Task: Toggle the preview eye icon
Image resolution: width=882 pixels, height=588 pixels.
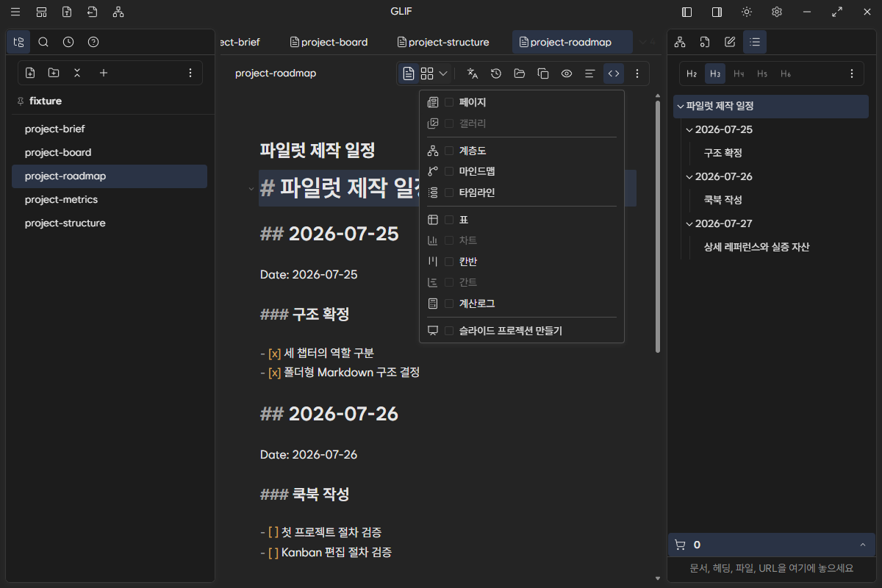Action: click(x=567, y=73)
